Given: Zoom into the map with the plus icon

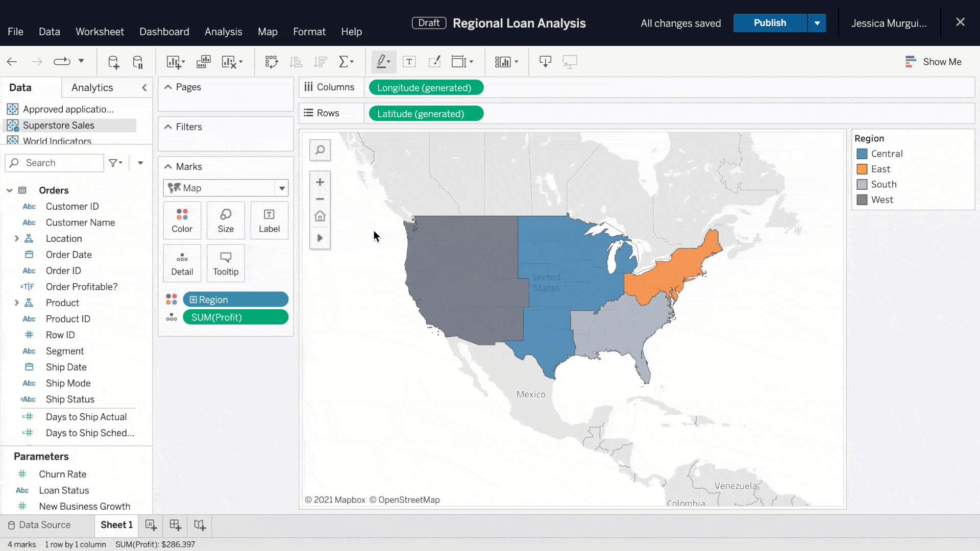Looking at the screenshot, I should (320, 182).
